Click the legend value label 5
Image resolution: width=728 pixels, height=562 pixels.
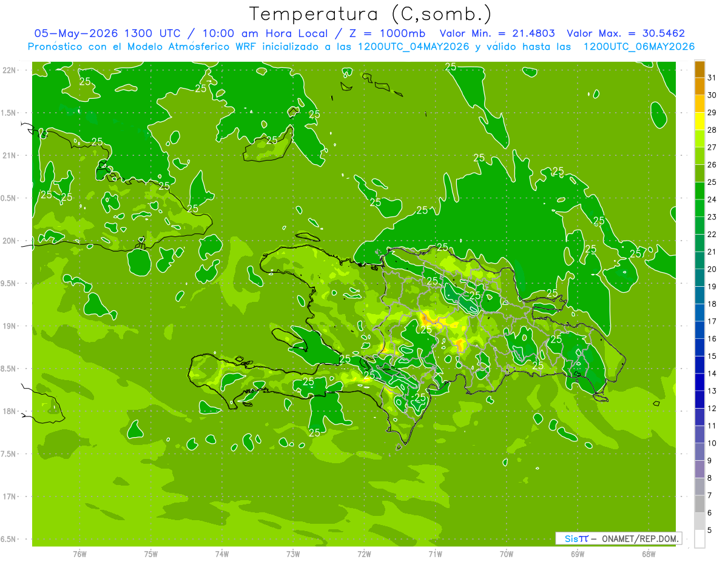710,530
